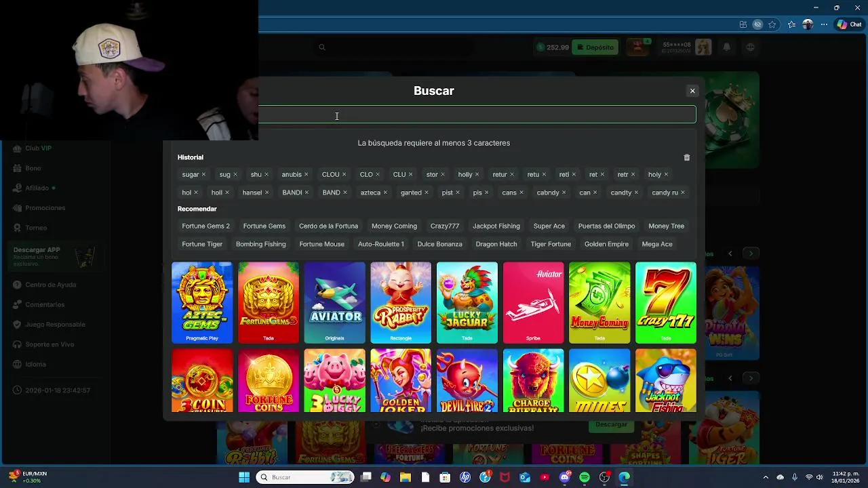Open File Explorer from the taskbar
Screen dimensions: 868x488
pyautogui.click(x=406, y=477)
